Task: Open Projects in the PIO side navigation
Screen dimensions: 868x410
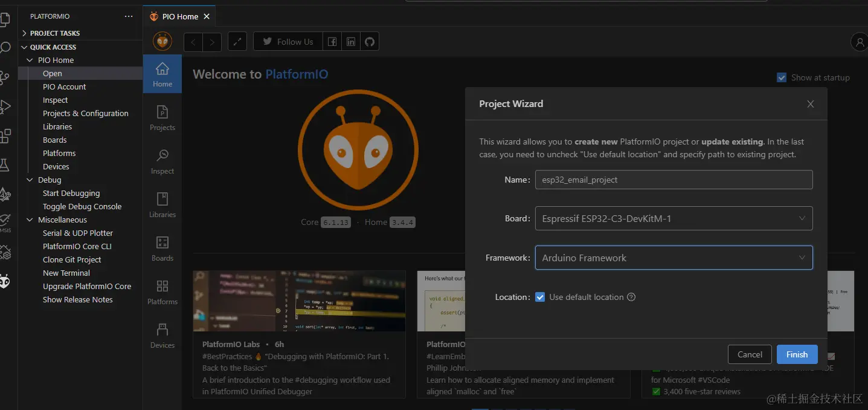Action: click(162, 118)
